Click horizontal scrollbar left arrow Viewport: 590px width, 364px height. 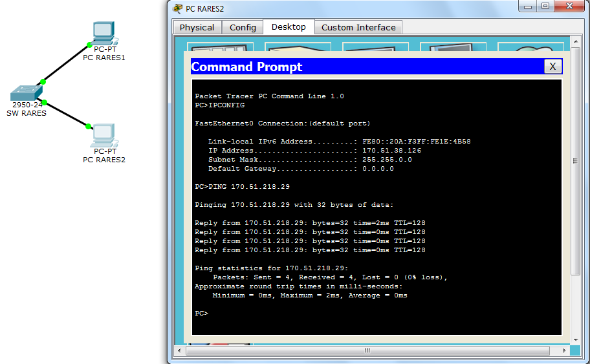pyautogui.click(x=179, y=350)
